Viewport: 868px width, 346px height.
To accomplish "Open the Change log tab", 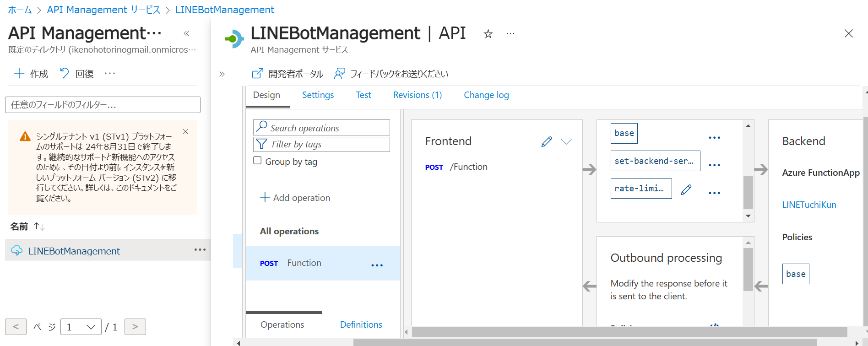I will (486, 95).
